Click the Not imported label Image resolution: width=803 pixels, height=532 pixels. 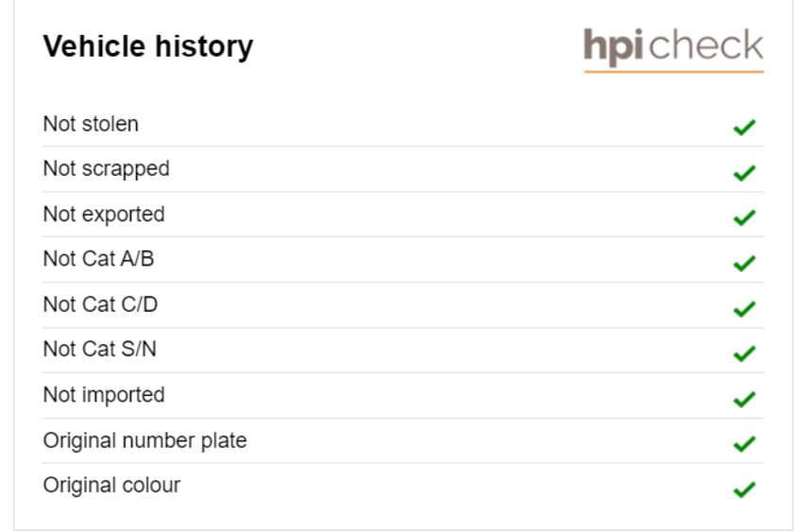(x=104, y=395)
